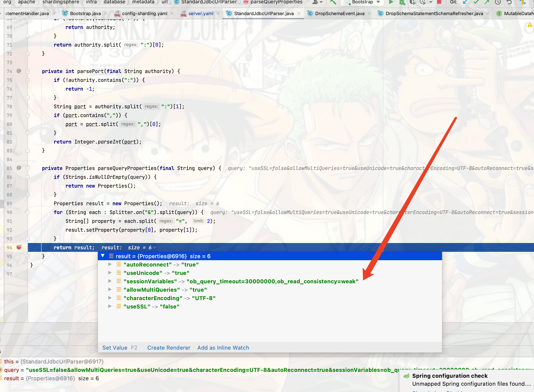Switch to the DropSchemaEvent.java tab

tap(339, 13)
